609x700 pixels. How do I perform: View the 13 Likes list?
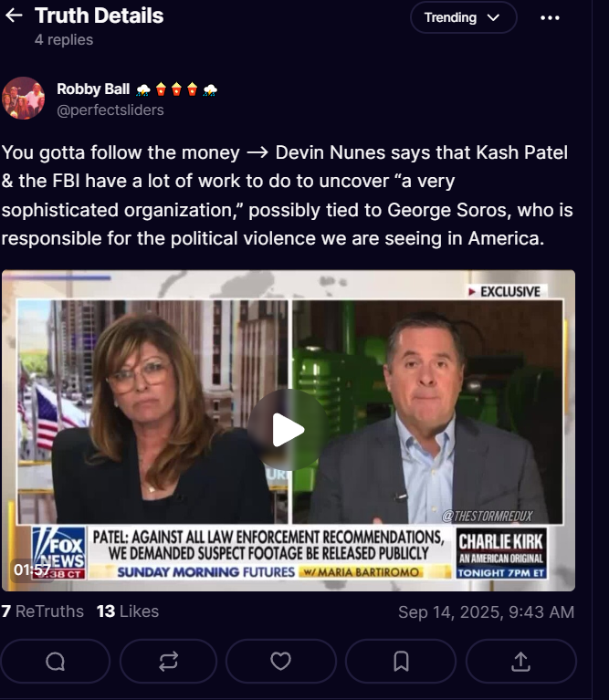pos(128,611)
